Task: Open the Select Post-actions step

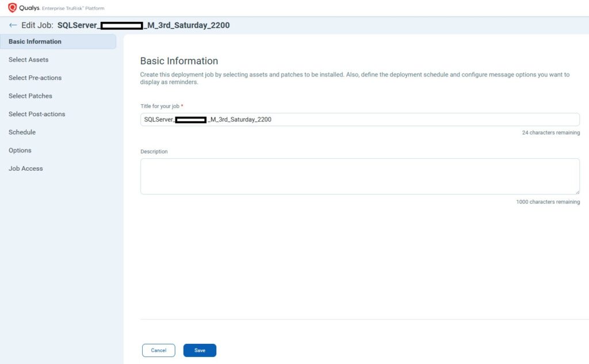Action: pyautogui.click(x=37, y=114)
